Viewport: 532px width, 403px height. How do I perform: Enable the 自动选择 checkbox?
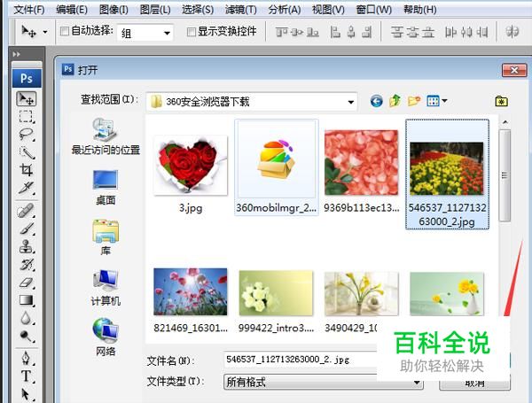coord(64,32)
